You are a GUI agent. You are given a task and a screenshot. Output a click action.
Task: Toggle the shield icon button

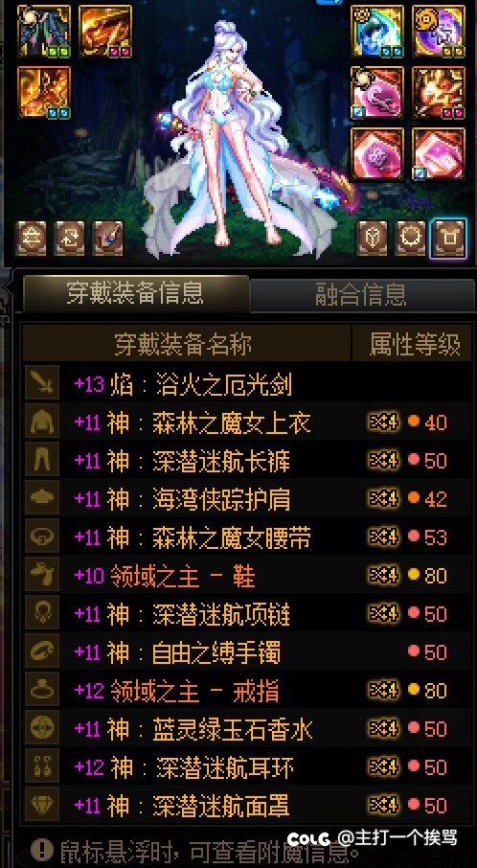pos(372,238)
